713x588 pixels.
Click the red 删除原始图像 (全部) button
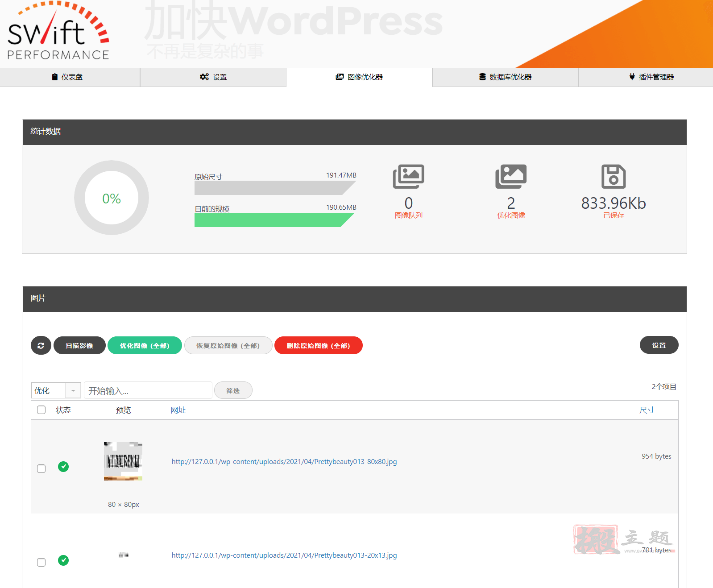tap(318, 345)
